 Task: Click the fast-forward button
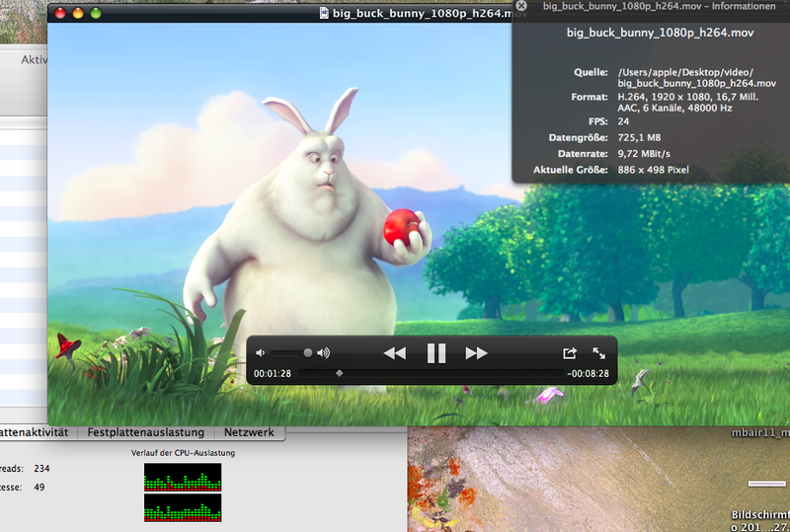476,353
